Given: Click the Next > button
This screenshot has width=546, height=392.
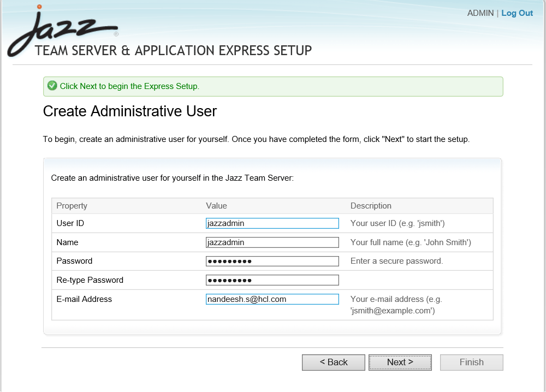Looking at the screenshot, I should (x=400, y=363).
